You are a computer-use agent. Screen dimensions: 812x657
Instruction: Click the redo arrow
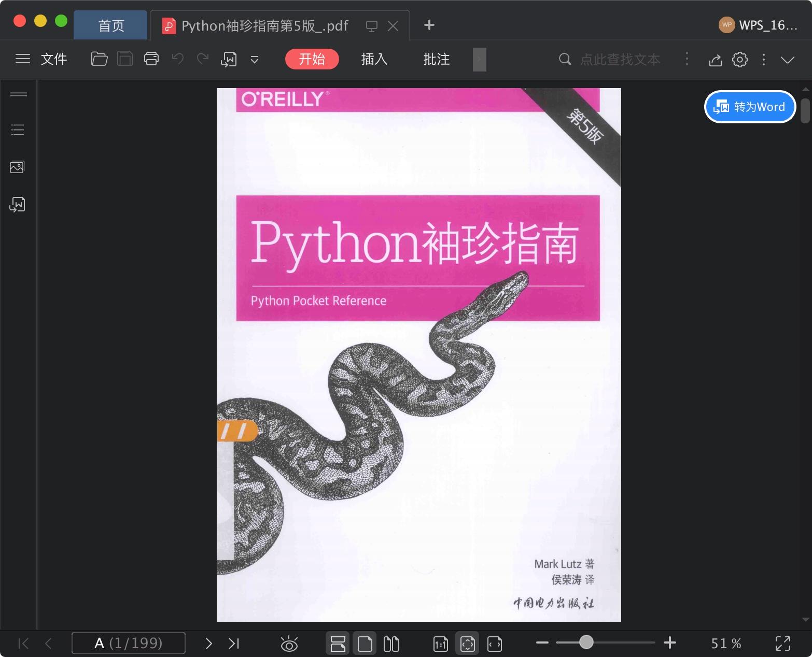[x=203, y=59]
